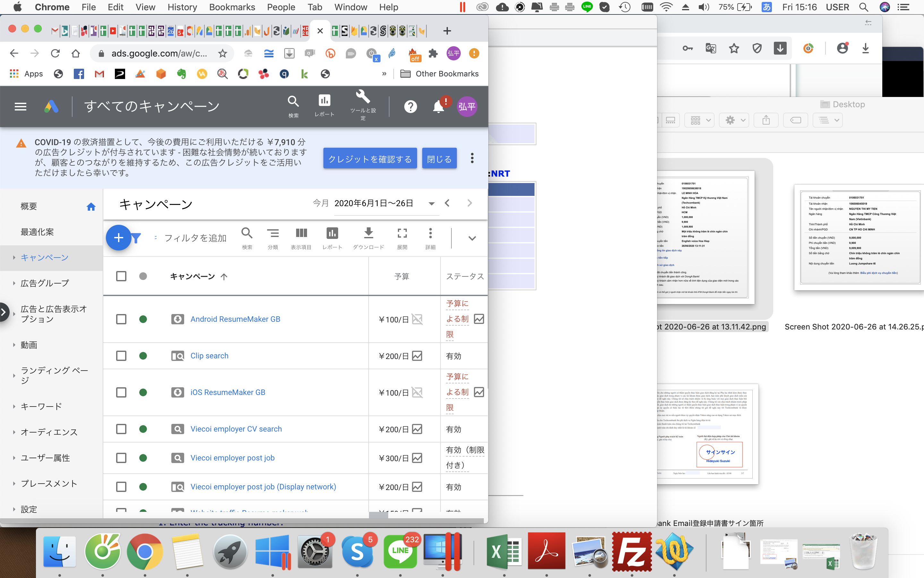924x578 pixels.
Task: Open the Android ResumeMaker GB campaign link
Action: [235, 319]
